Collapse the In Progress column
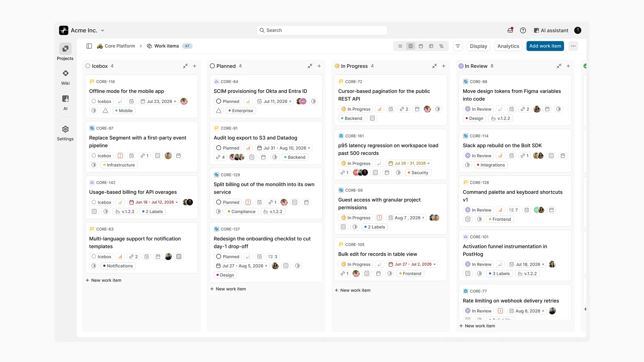This screenshot has width=644, height=362. point(434,66)
